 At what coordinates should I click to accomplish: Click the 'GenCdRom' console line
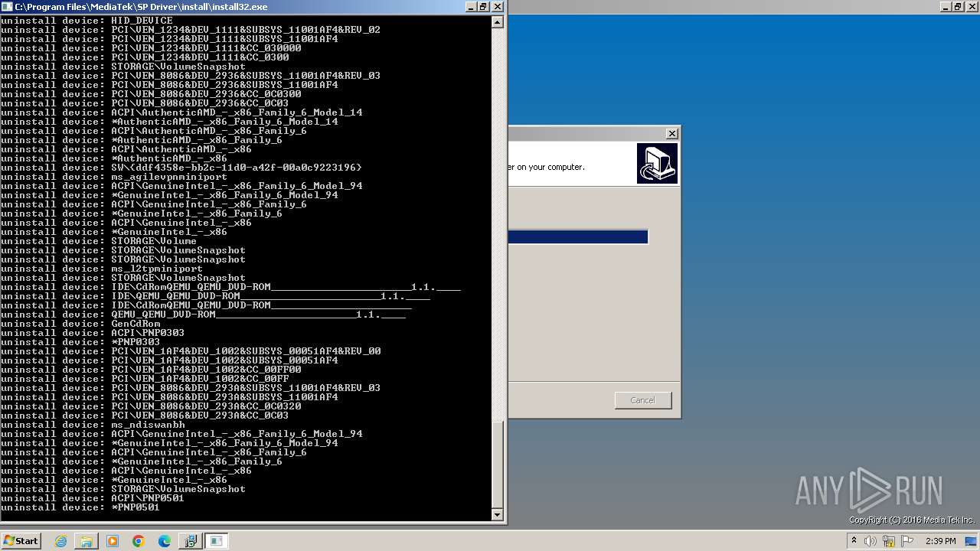[80, 324]
